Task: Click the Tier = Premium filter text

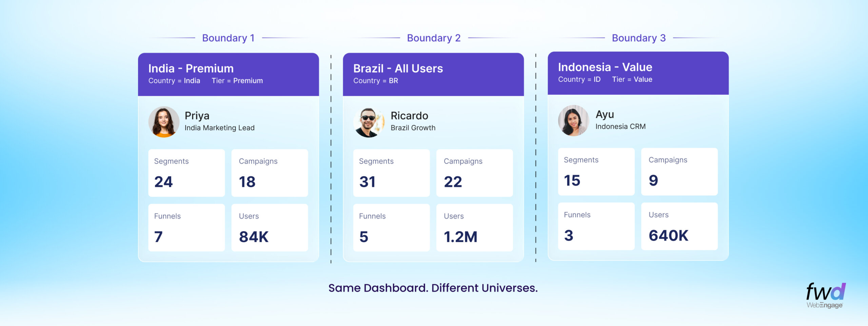Action: [237, 81]
